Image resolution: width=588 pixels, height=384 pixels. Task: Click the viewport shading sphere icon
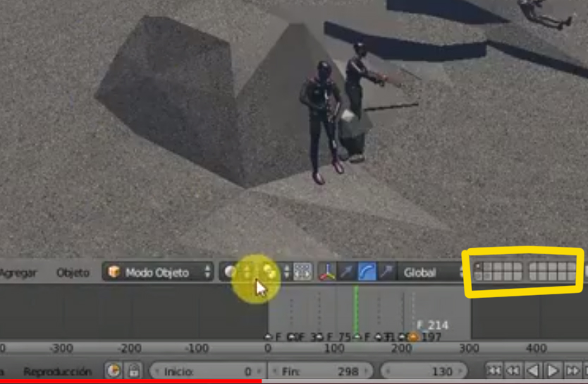click(231, 272)
